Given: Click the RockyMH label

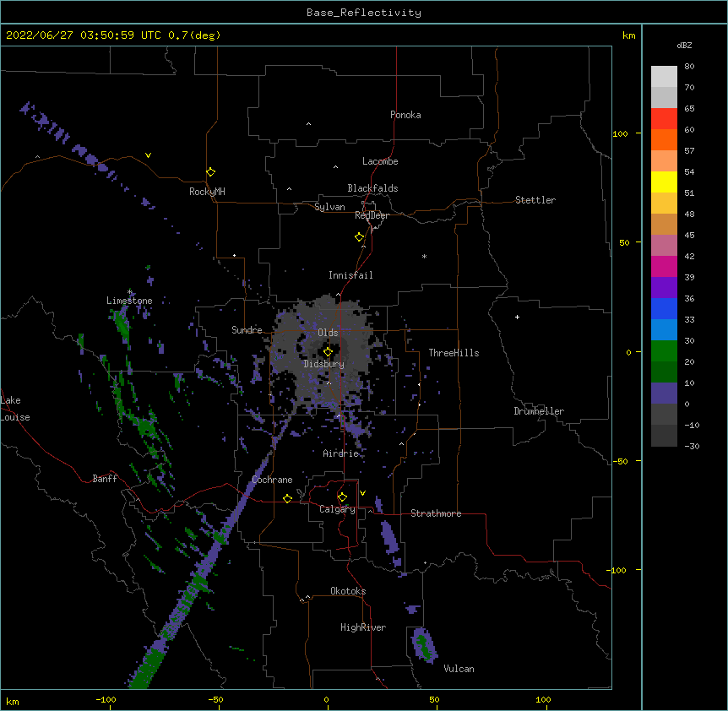Looking at the screenshot, I should coord(207,192).
